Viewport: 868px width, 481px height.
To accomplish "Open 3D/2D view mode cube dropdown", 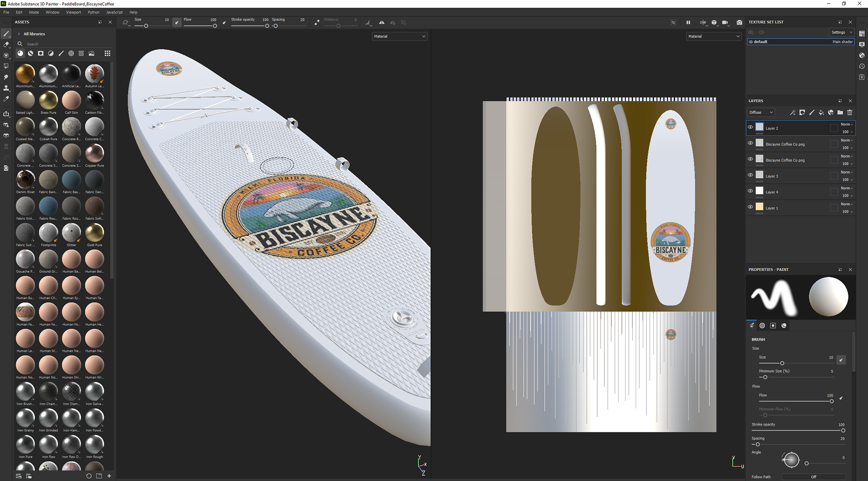I will (714, 23).
